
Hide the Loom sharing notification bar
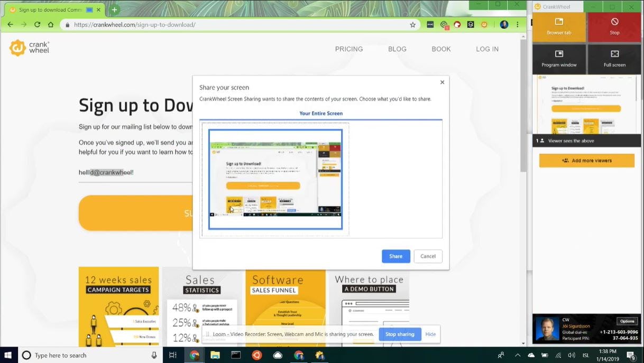click(x=430, y=334)
